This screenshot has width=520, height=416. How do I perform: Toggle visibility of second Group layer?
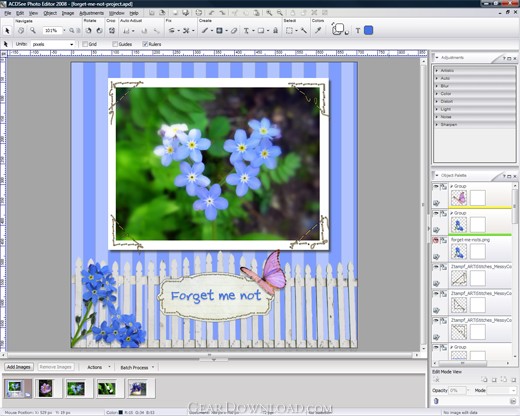[x=436, y=213]
